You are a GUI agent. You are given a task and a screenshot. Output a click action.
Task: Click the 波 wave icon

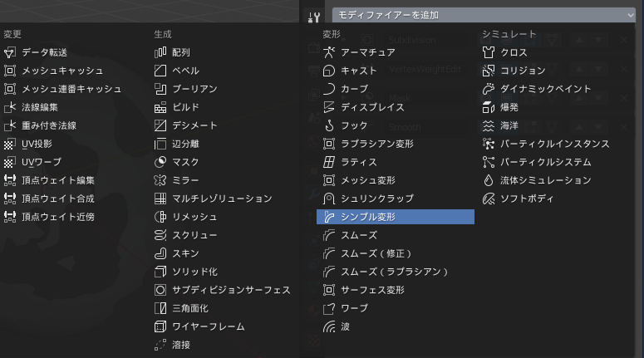(329, 326)
